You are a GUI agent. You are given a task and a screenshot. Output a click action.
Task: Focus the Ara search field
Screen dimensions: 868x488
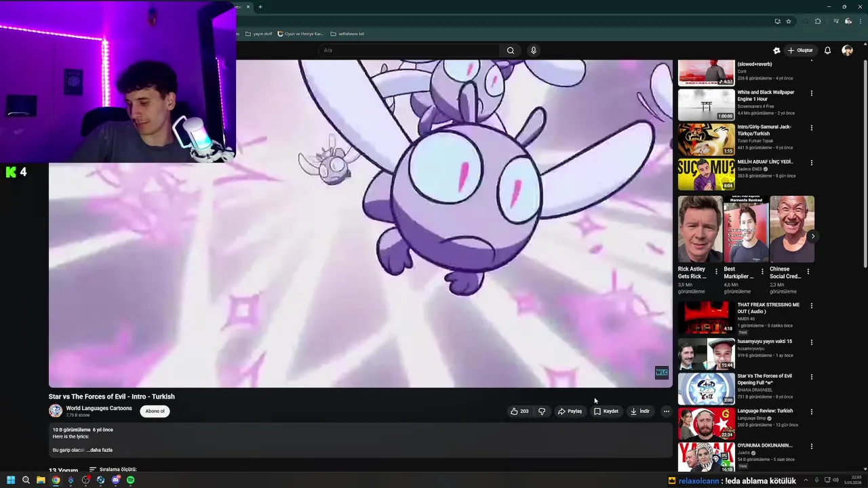(409, 50)
